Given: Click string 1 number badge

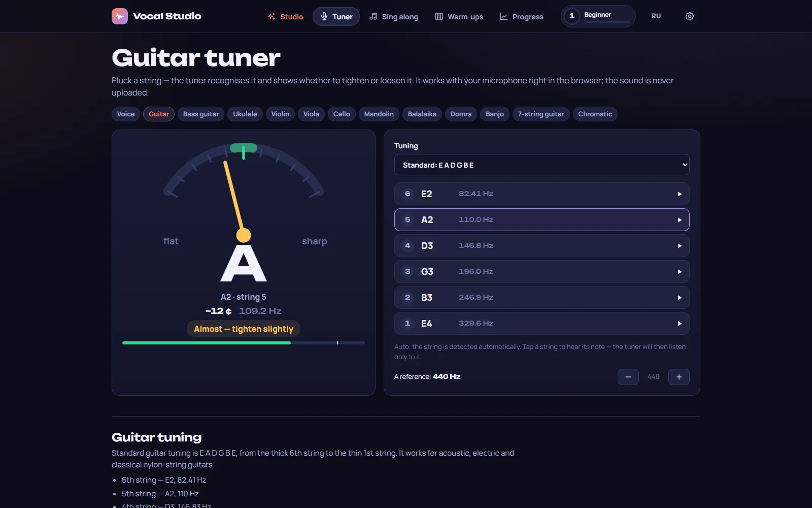Looking at the screenshot, I should [408, 323].
